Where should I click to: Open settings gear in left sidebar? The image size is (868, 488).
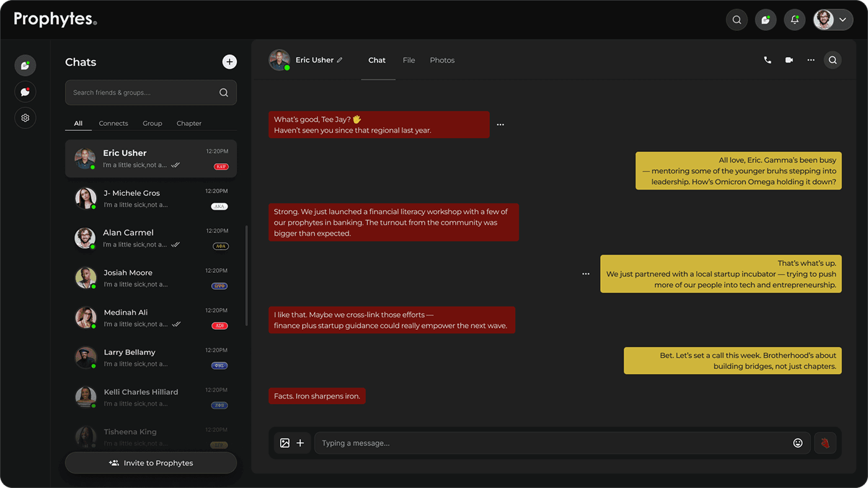click(x=25, y=118)
